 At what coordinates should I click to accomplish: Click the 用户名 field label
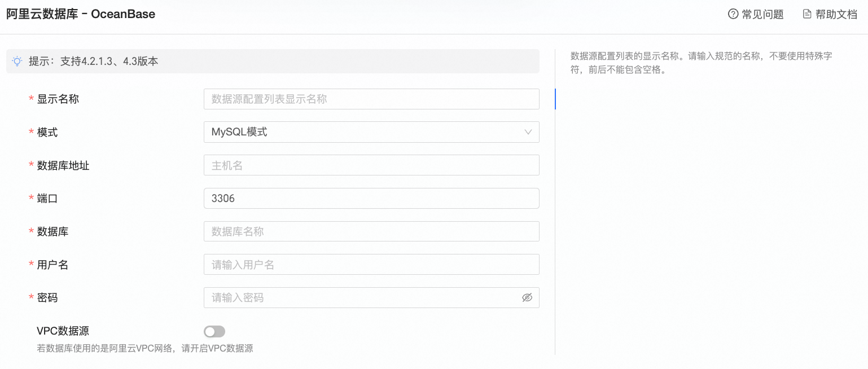click(x=52, y=265)
